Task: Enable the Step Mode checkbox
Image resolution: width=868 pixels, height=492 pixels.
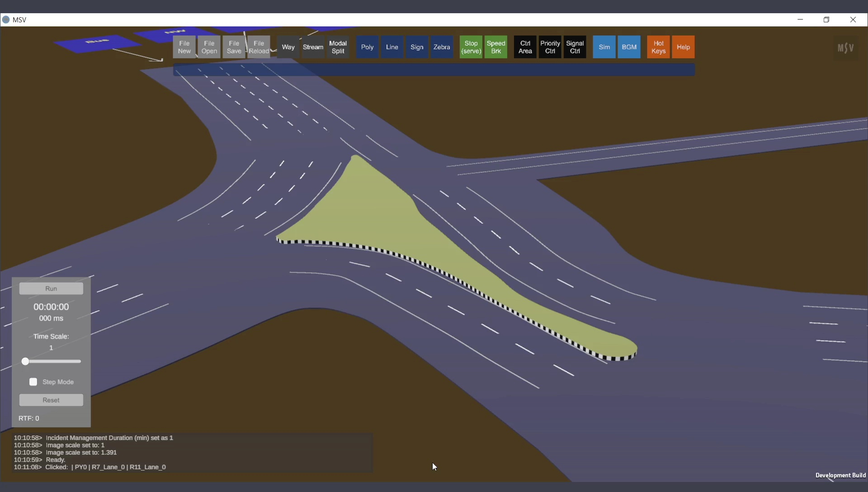Action: (33, 382)
